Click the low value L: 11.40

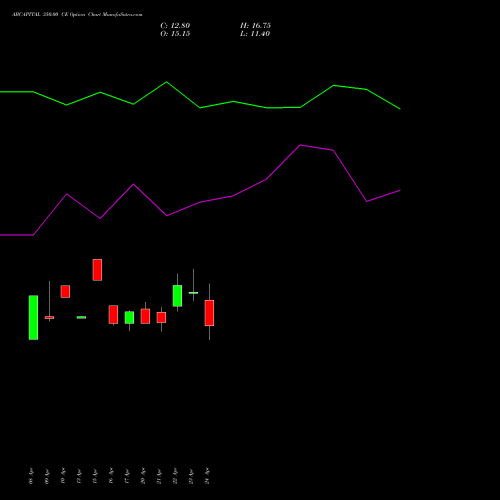tap(255, 34)
